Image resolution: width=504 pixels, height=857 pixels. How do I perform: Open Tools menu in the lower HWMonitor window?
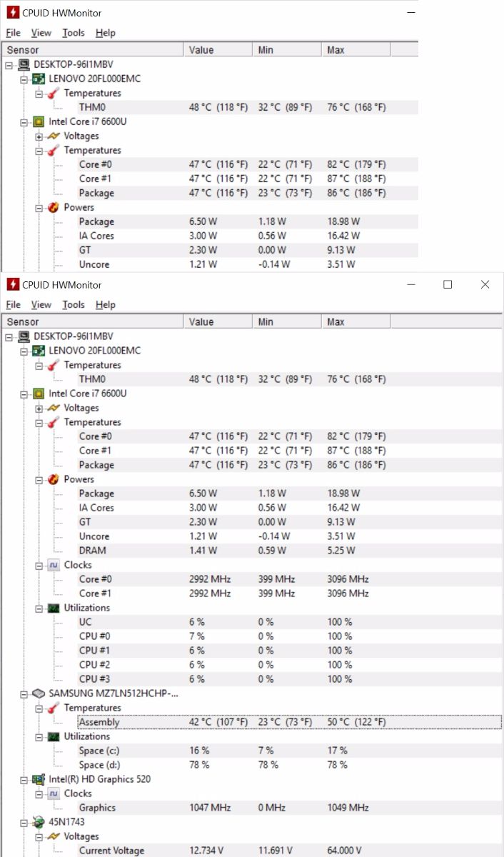click(x=73, y=305)
